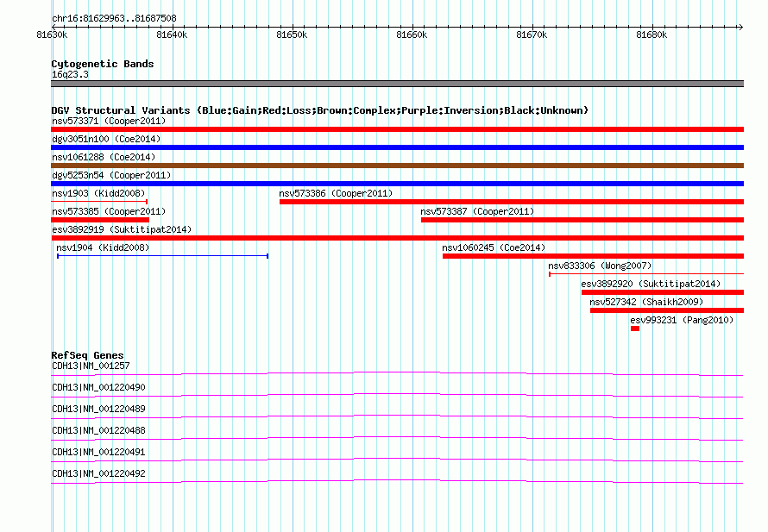768x532 pixels.
Task: Click the dgv3051n100 (Coe2014) label text
Action: (106, 139)
